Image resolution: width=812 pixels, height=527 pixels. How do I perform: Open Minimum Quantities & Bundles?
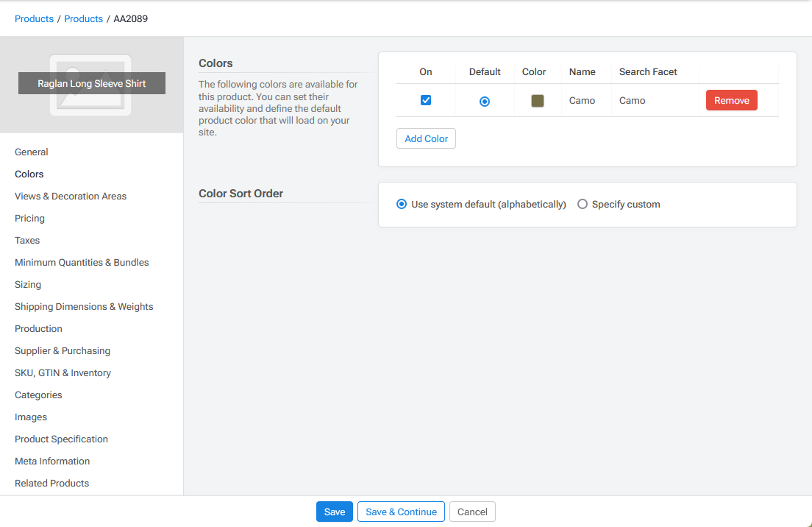click(82, 263)
